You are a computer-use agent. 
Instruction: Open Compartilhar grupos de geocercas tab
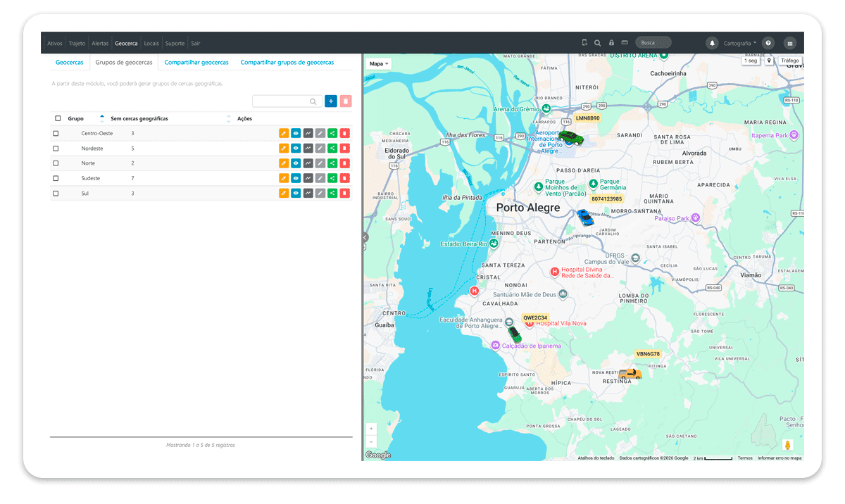tap(287, 63)
